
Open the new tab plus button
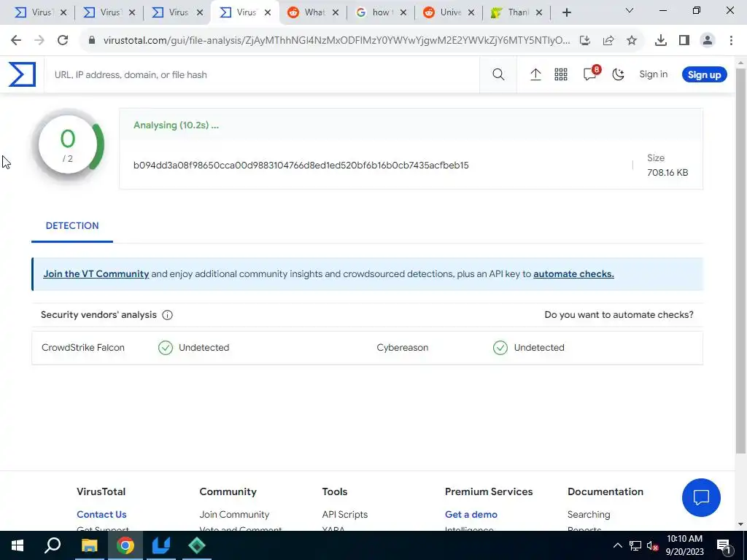click(566, 12)
